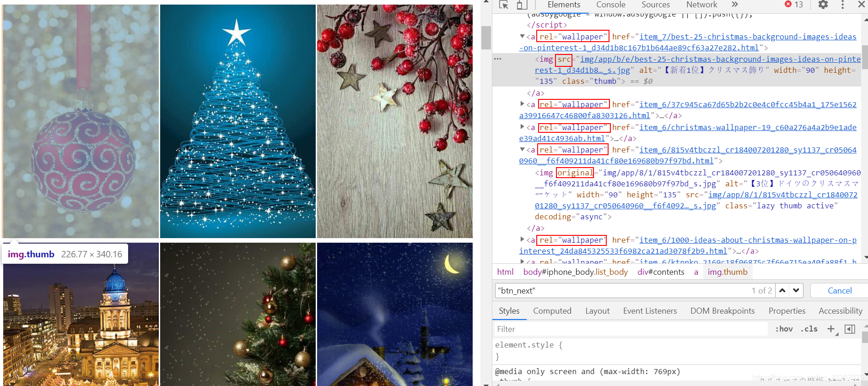Image resolution: width=868 pixels, height=386 pixels.
Task: Select body#iphone_body.list_body breadcrumb
Action: click(x=576, y=272)
